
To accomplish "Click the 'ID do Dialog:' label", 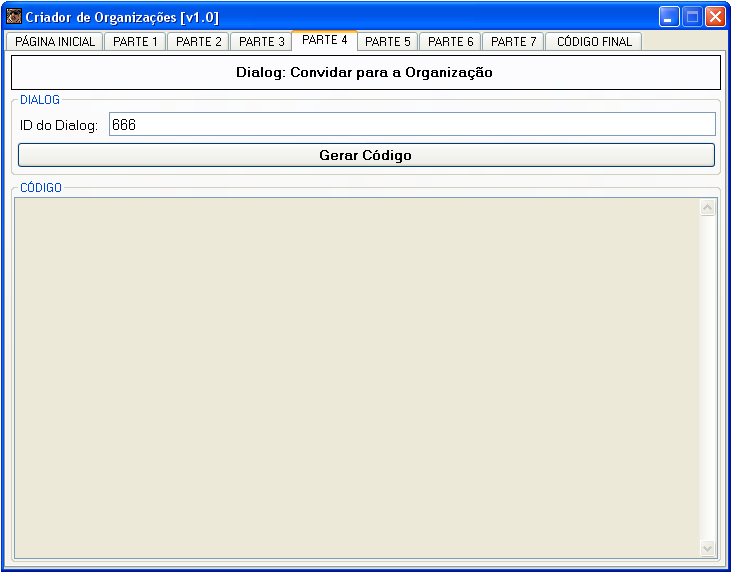I will [59, 125].
